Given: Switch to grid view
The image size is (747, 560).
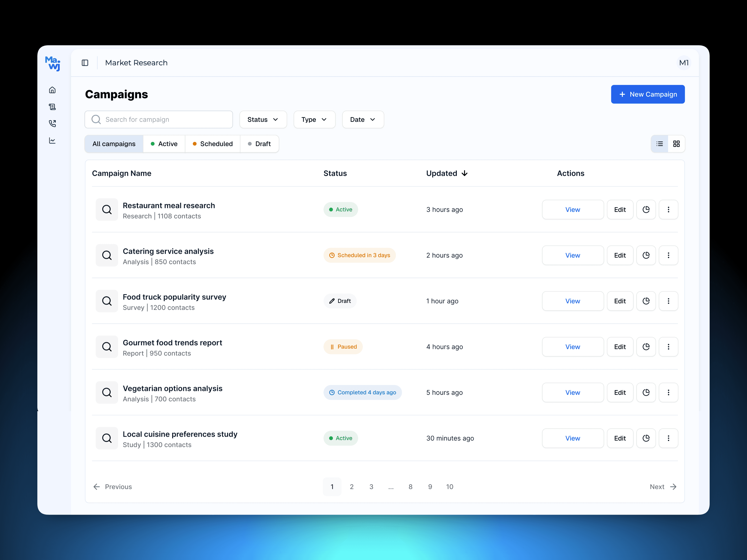Looking at the screenshot, I should (676, 144).
